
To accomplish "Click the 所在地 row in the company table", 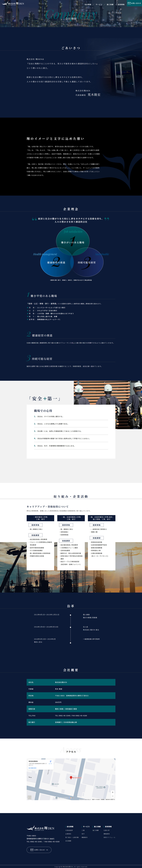I will coord(71,695).
